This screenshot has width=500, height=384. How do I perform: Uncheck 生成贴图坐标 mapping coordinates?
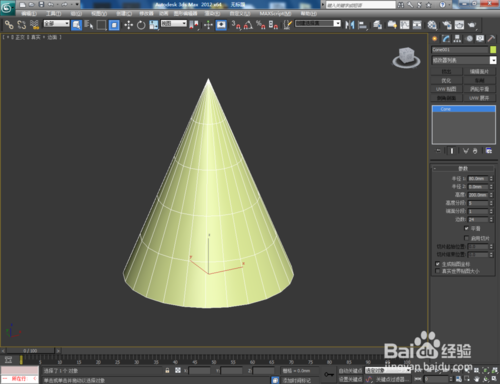coord(438,264)
